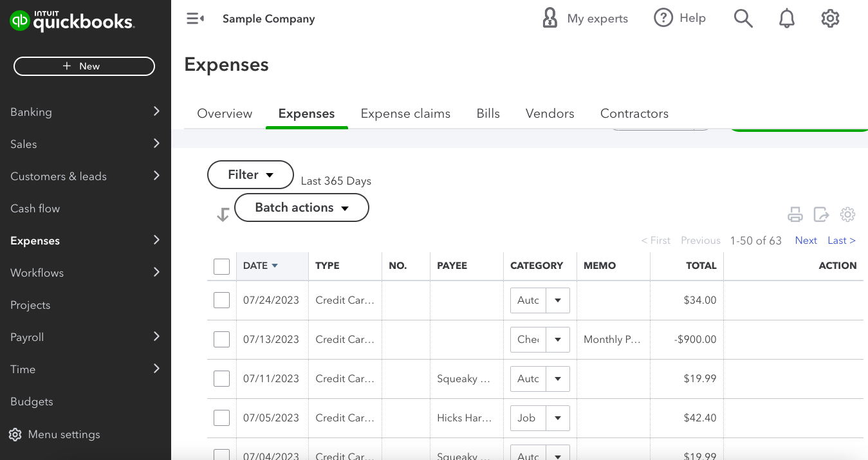The height and width of the screenshot is (460, 868).
Task: Open the Bills tab
Action: pos(488,114)
